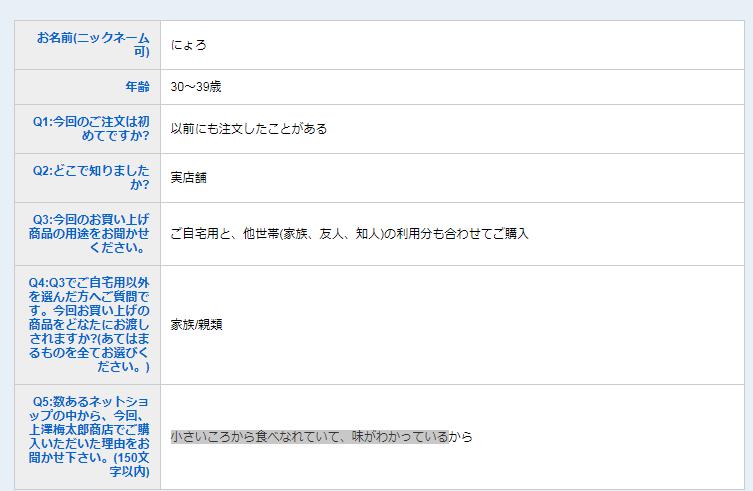The width and height of the screenshot is (753, 491).
Task: Click the Q4 question header cell
Action: [x=88, y=325]
